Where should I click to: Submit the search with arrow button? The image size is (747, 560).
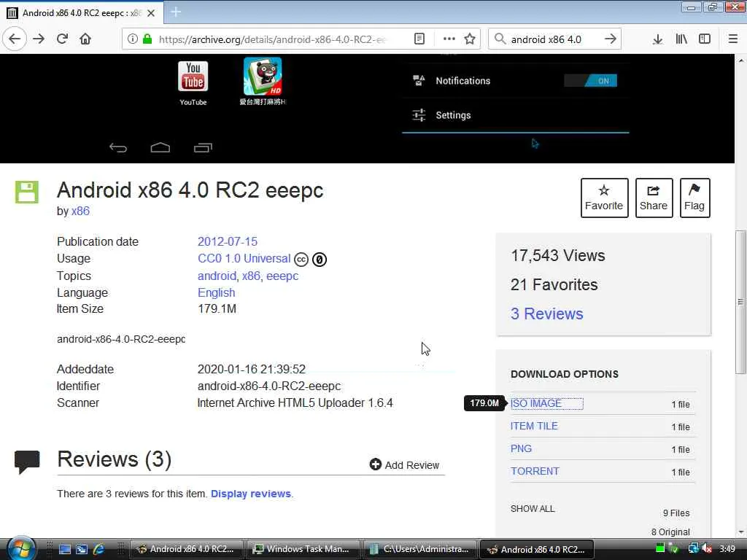(611, 39)
